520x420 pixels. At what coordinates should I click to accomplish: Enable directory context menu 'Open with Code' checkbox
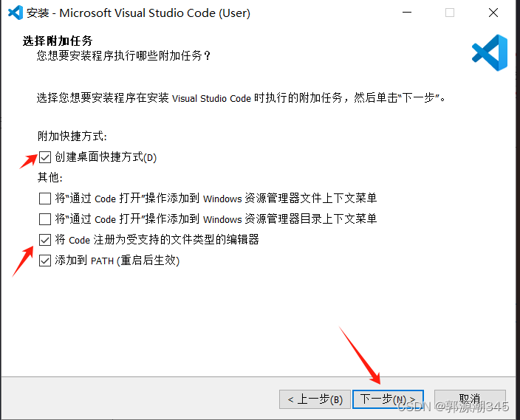point(45,219)
